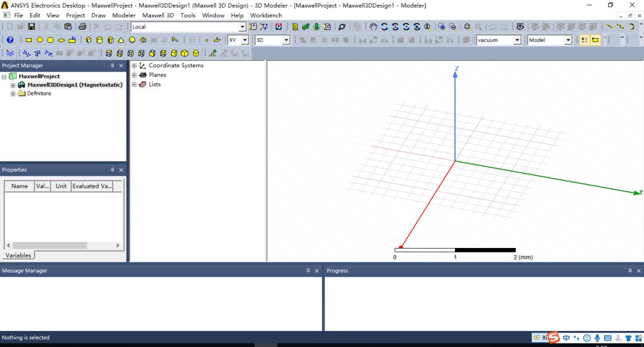644x347 pixels.
Task: Select the Draw box tool
Action: [88, 40]
